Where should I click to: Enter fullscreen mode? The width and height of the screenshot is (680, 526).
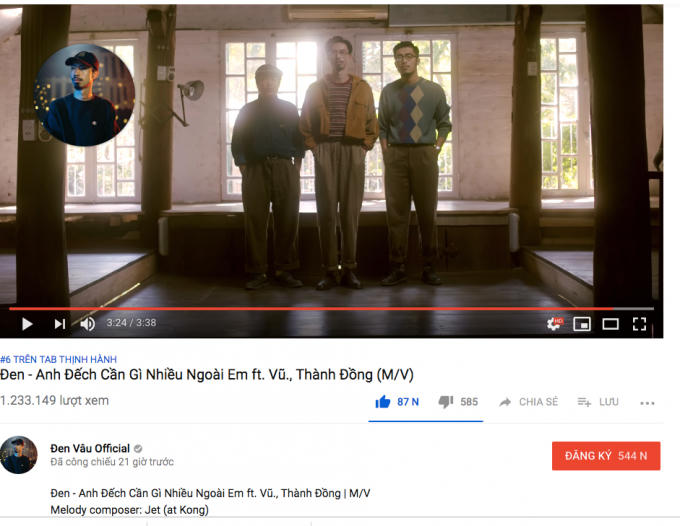[639, 324]
